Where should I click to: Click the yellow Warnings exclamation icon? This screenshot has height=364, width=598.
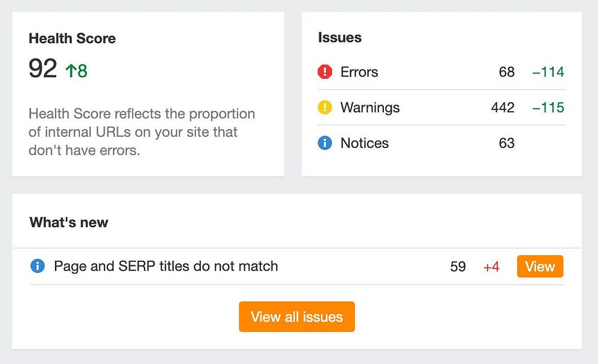(x=325, y=108)
